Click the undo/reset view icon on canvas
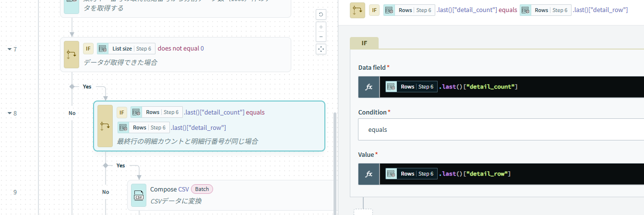 (322, 14)
